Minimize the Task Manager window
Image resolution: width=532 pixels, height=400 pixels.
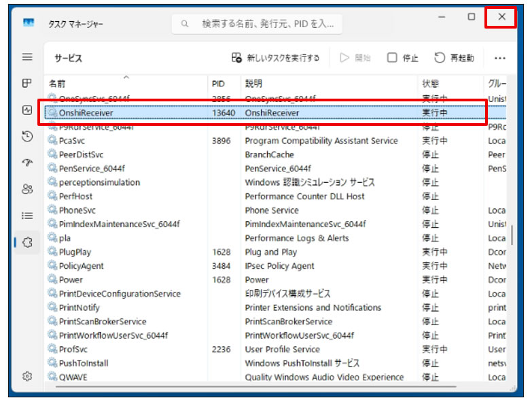(x=442, y=16)
